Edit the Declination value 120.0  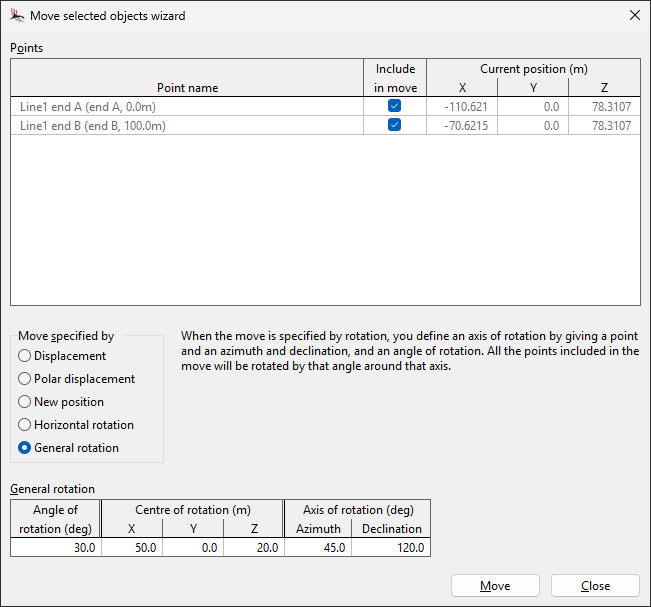pyautogui.click(x=391, y=548)
